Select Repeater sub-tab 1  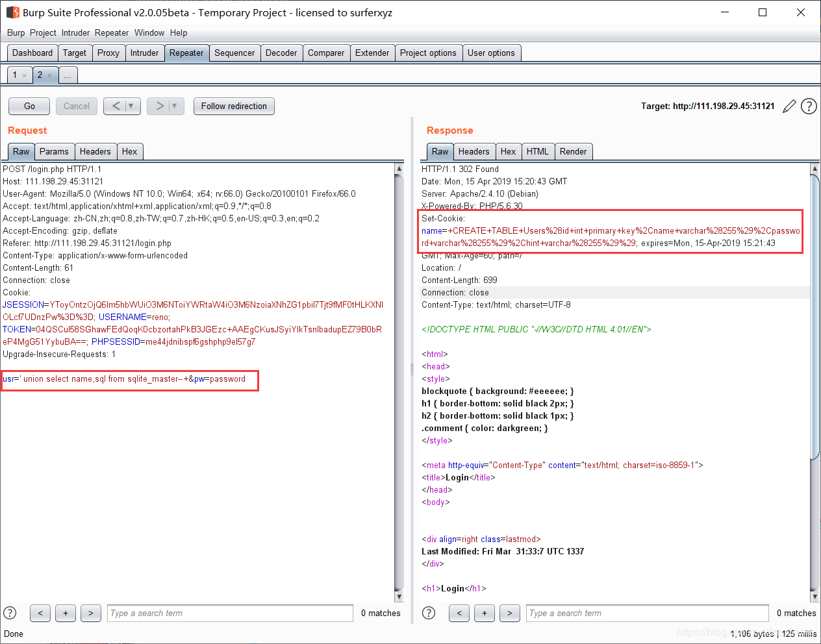pyautogui.click(x=15, y=75)
